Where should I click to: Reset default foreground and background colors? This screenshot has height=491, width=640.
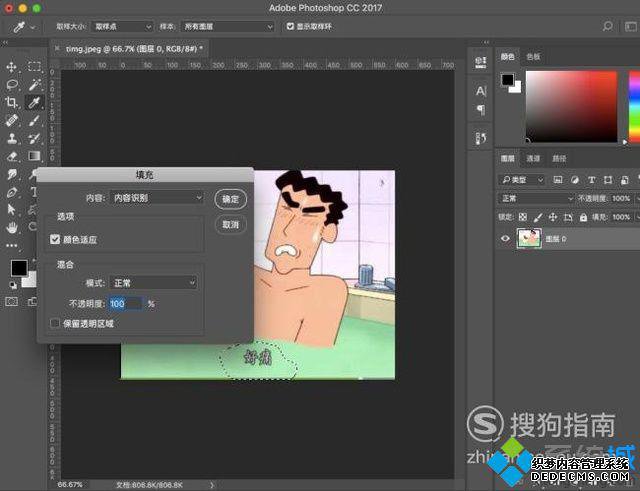tap(13, 285)
